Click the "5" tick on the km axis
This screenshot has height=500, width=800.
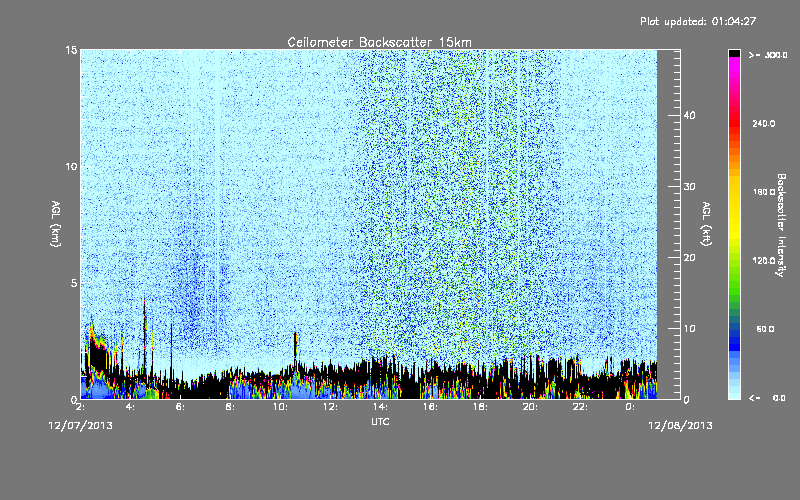74,283
